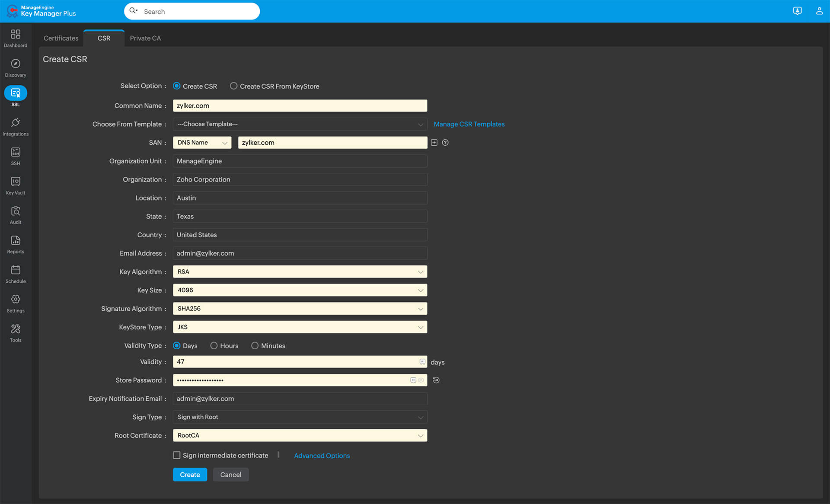This screenshot has width=830, height=504.
Task: Set validity type to Hours
Action: coord(214,345)
